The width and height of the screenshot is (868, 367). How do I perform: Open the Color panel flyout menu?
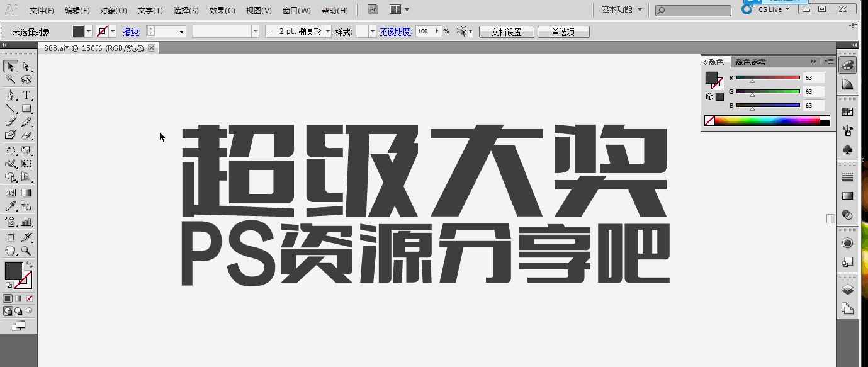pos(830,62)
